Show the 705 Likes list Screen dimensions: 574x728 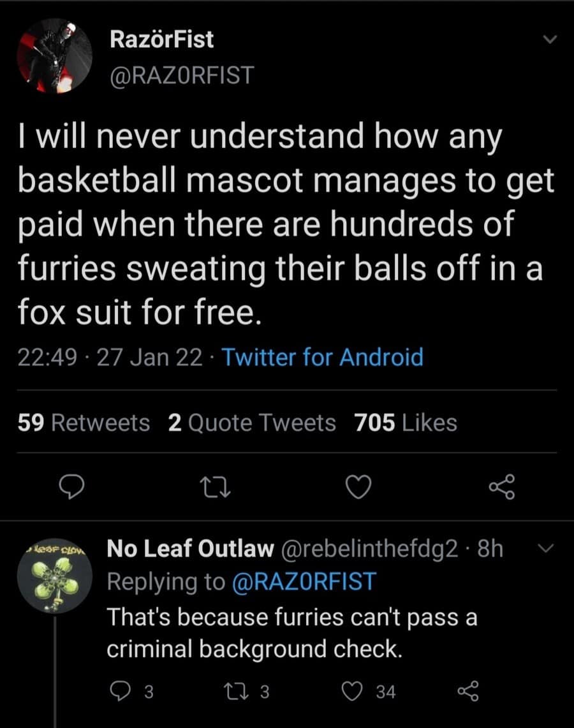click(x=406, y=423)
